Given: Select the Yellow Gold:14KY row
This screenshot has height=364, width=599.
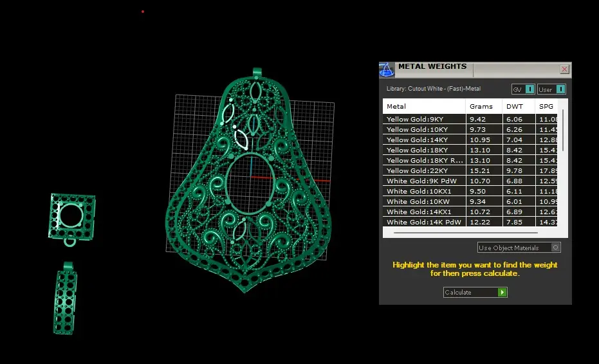Looking at the screenshot, I should 470,140.
